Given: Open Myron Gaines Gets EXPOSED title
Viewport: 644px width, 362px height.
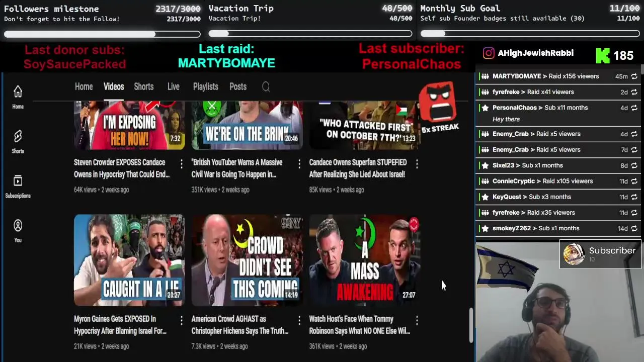Looking at the screenshot, I should [x=120, y=325].
